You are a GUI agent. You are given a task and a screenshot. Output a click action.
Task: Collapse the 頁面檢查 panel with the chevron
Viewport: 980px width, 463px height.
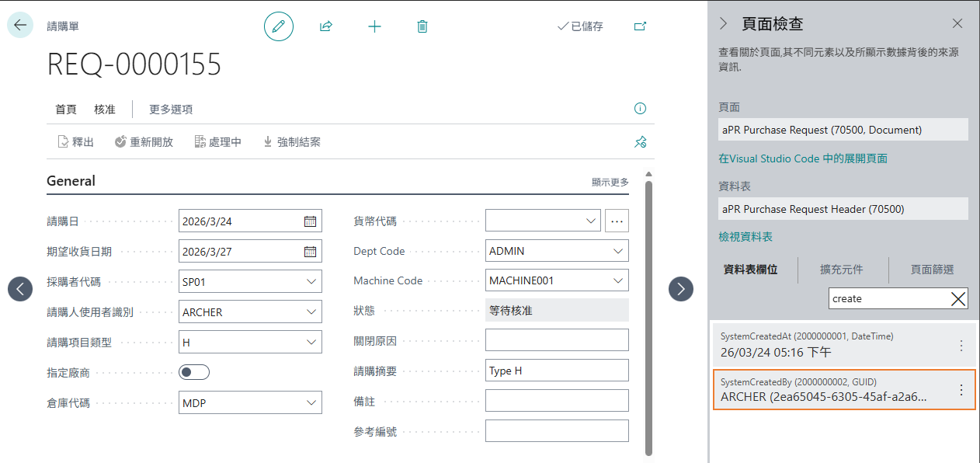pos(724,23)
